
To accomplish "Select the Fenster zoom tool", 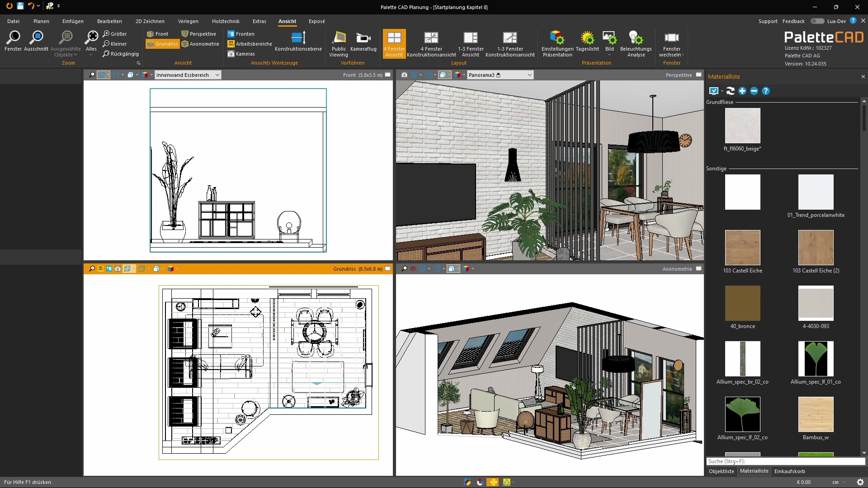I will (13, 41).
